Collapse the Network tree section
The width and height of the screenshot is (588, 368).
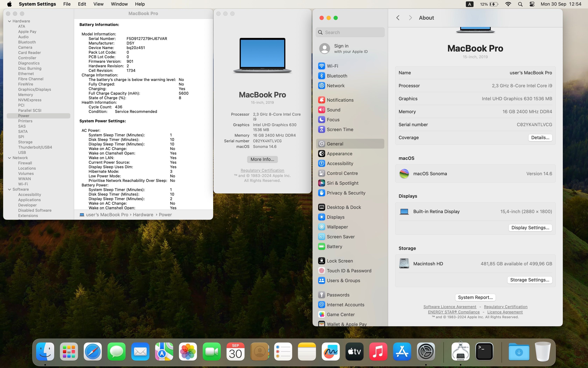coord(9,158)
